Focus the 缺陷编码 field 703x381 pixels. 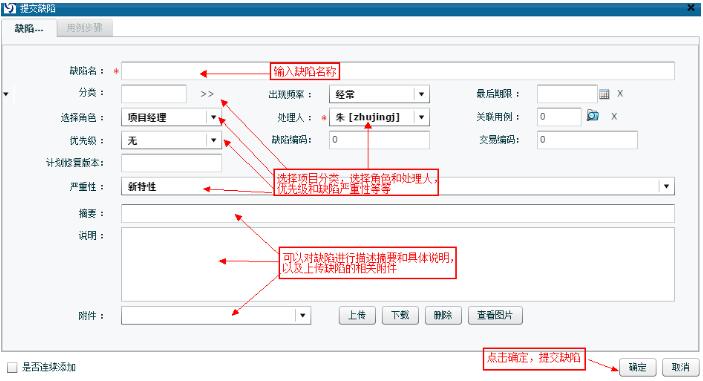379,140
